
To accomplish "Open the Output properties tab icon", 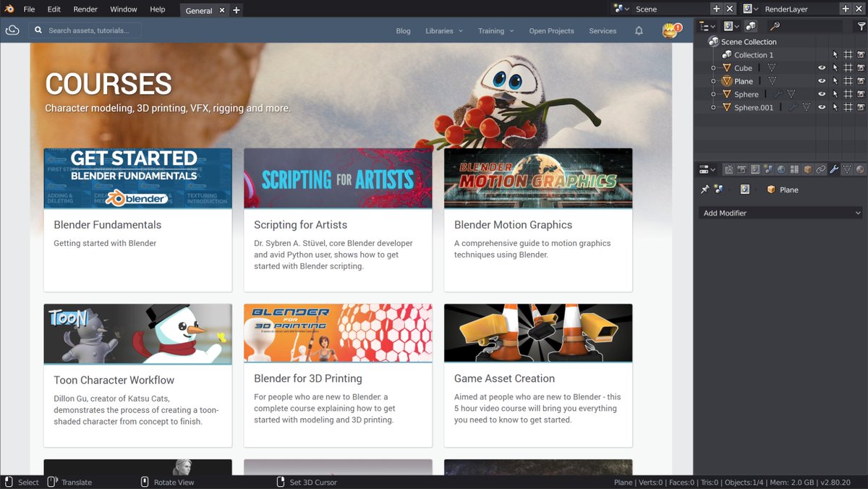I will click(x=755, y=169).
